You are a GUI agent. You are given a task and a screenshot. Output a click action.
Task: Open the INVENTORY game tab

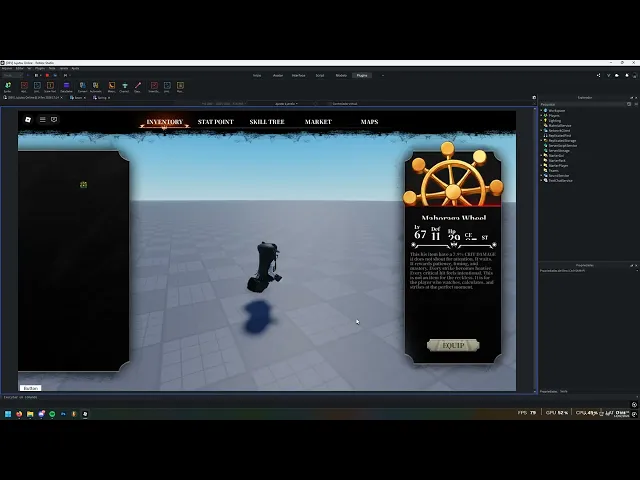tap(164, 122)
